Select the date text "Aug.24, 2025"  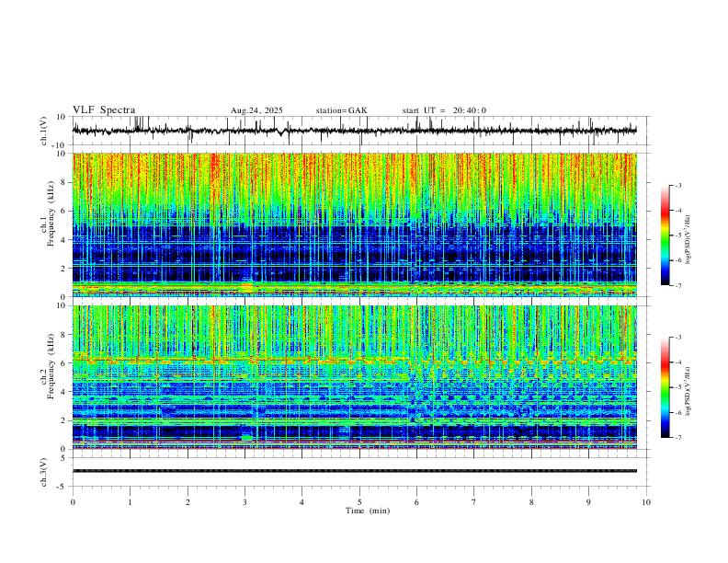[x=256, y=110]
